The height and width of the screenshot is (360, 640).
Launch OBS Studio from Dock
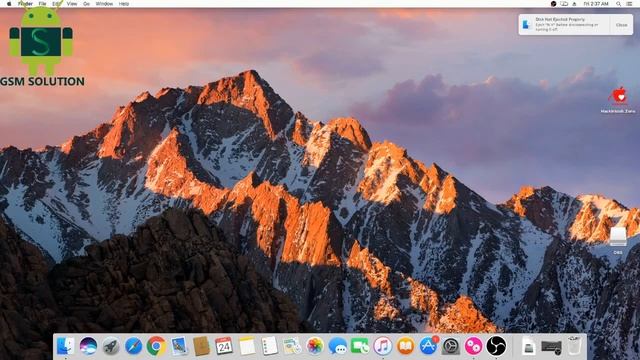pyautogui.click(x=496, y=346)
